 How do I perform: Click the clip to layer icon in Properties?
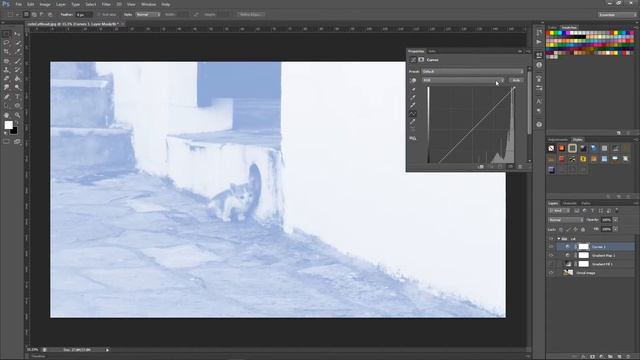[481, 167]
